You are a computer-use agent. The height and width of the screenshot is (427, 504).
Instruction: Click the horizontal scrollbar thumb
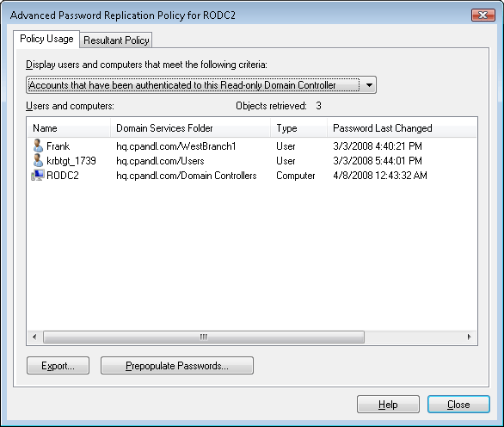click(204, 337)
